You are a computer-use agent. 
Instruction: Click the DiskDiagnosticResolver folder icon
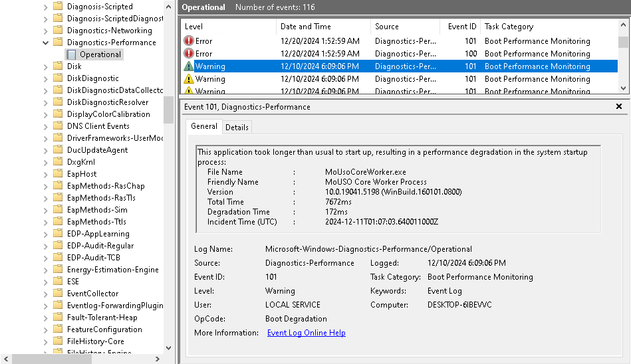(58, 102)
